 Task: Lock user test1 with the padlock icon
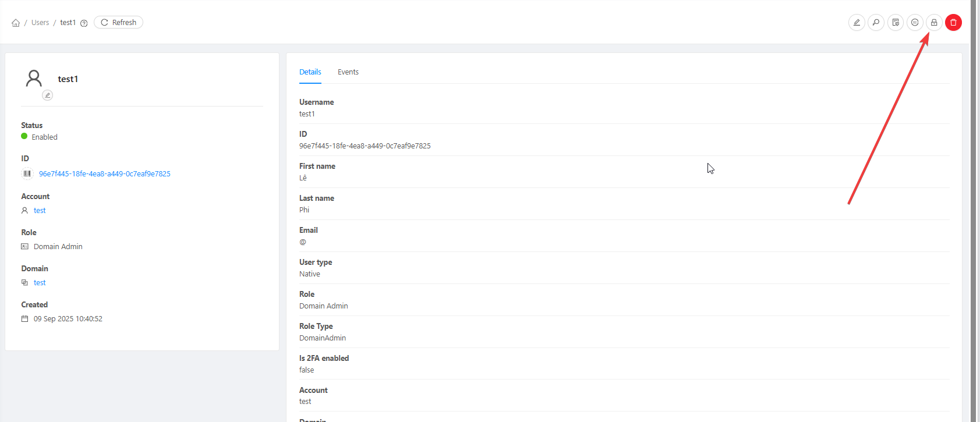point(934,23)
